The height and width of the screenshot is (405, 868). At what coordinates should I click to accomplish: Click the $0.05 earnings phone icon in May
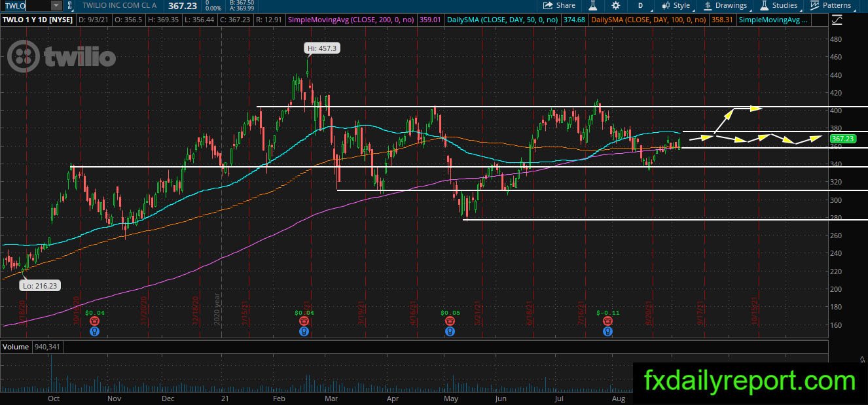point(450,321)
